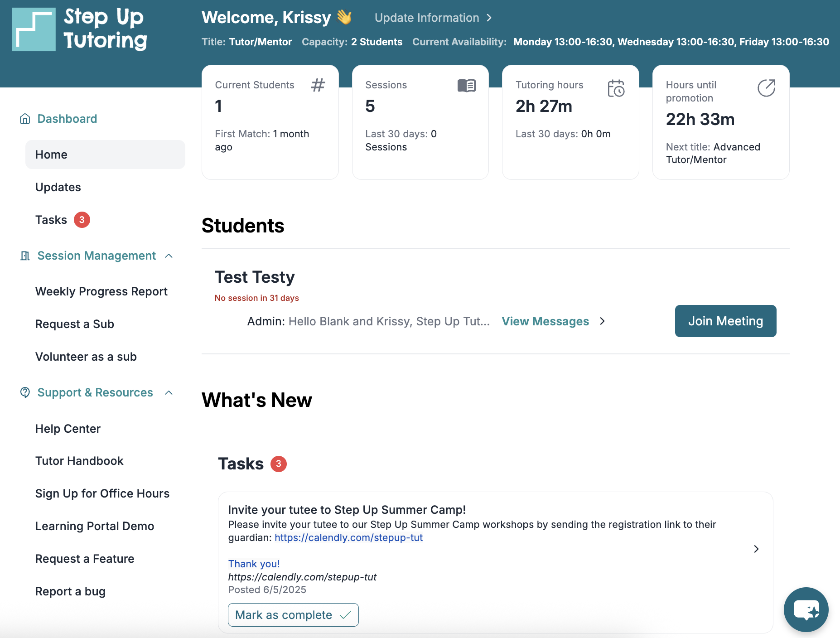Collapse the Support & Resources section

tap(169, 392)
